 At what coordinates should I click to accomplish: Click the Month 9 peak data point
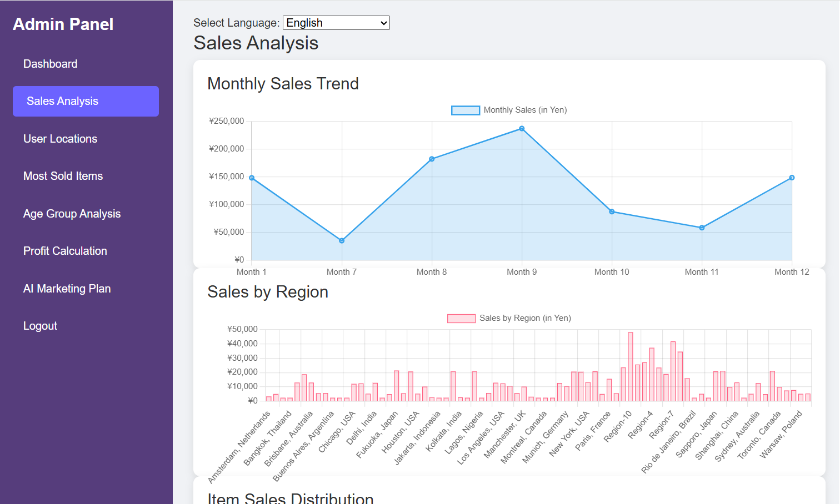[x=521, y=128]
